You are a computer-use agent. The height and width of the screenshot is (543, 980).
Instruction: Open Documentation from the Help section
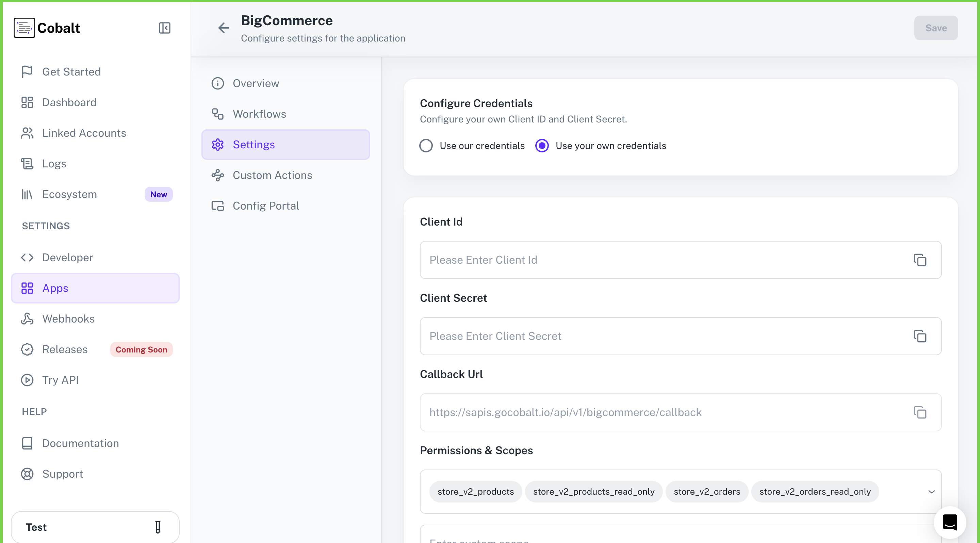[x=81, y=443]
